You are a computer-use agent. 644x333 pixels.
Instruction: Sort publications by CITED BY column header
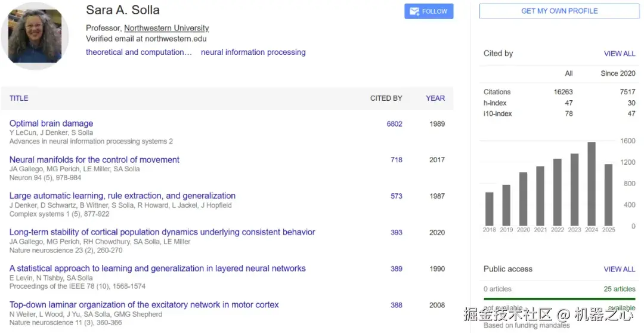point(386,98)
